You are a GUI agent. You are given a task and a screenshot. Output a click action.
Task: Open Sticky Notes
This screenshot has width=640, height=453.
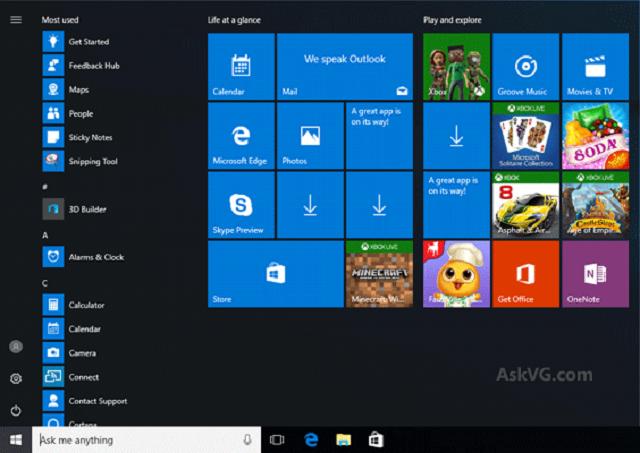point(78,138)
